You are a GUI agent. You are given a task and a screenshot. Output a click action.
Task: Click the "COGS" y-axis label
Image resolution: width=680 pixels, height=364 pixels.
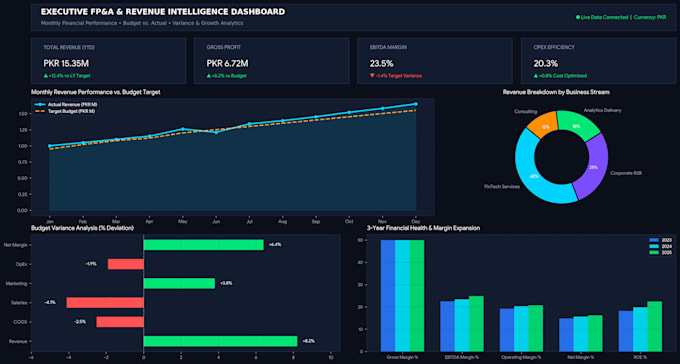tap(21, 322)
